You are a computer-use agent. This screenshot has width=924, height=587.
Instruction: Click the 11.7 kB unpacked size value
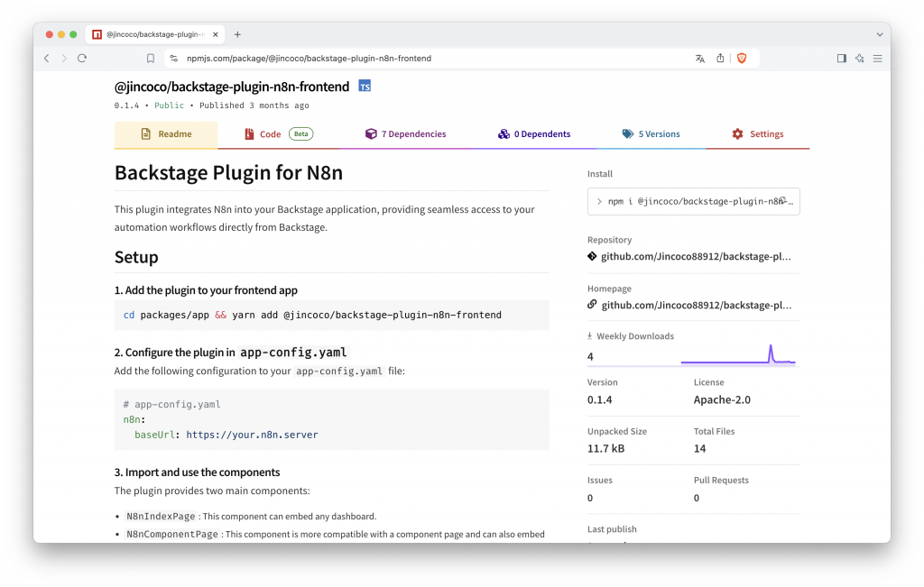tap(605, 449)
